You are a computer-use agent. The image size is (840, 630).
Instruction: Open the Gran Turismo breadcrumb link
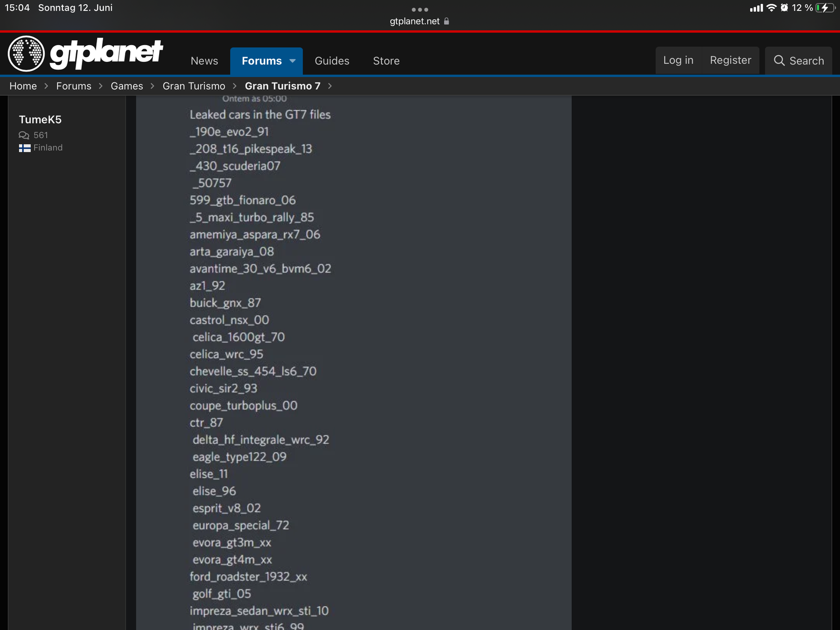coord(194,86)
